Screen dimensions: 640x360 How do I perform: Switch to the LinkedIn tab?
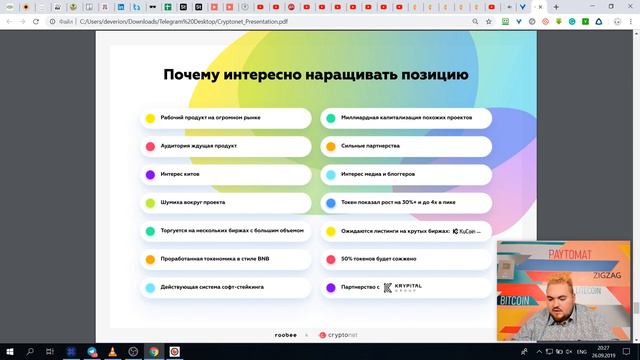pyautogui.click(x=121, y=7)
